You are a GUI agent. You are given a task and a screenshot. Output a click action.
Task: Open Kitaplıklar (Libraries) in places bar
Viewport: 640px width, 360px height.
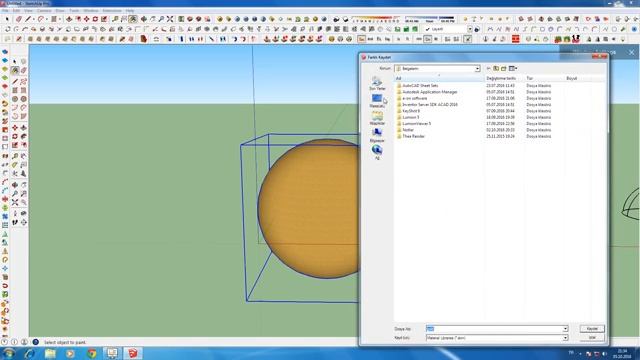tap(377, 118)
